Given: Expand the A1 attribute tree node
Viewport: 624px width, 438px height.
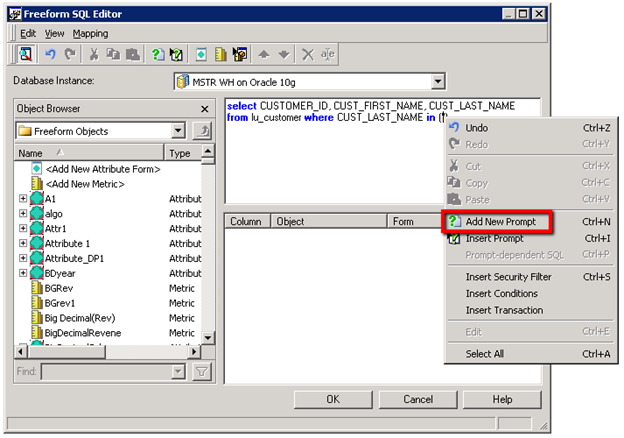Looking at the screenshot, I should (x=23, y=200).
